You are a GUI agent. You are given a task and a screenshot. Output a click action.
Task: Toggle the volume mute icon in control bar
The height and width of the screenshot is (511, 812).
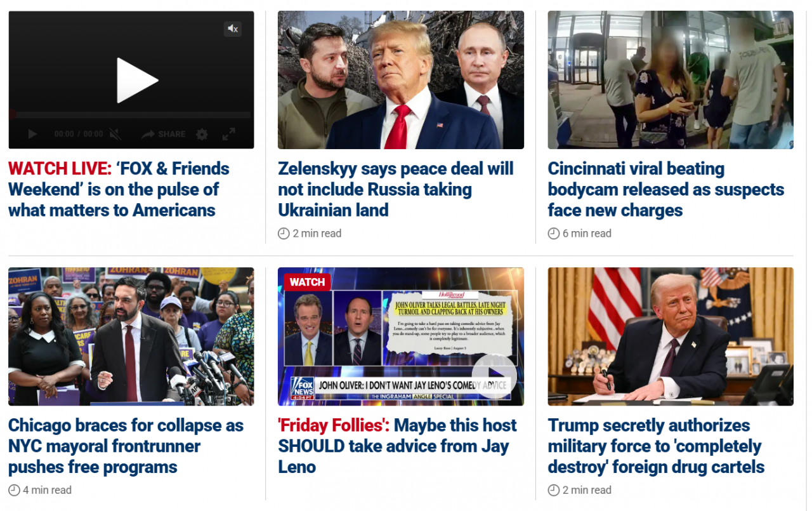coord(115,134)
